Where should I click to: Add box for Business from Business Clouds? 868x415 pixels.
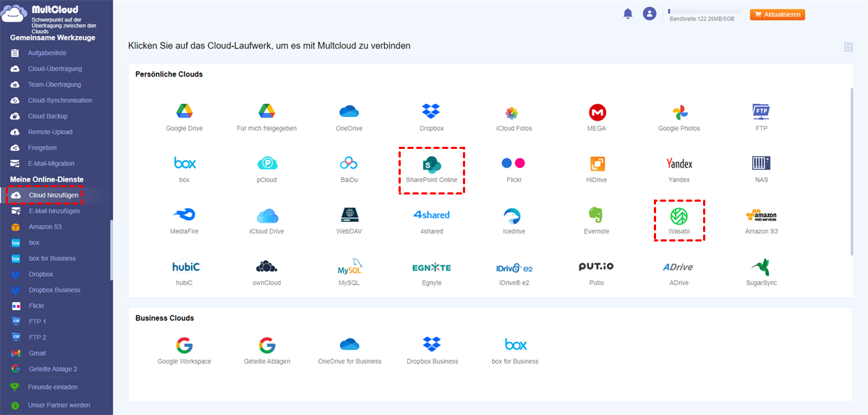515,351
